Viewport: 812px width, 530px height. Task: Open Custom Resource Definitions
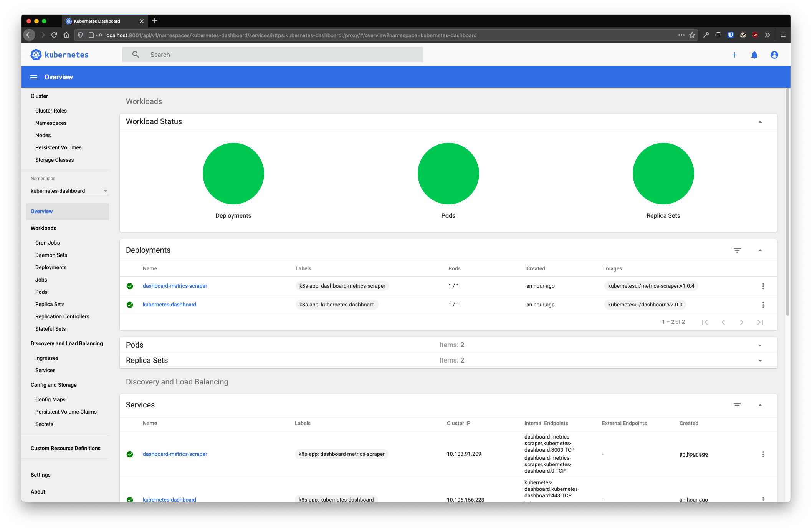(66, 448)
